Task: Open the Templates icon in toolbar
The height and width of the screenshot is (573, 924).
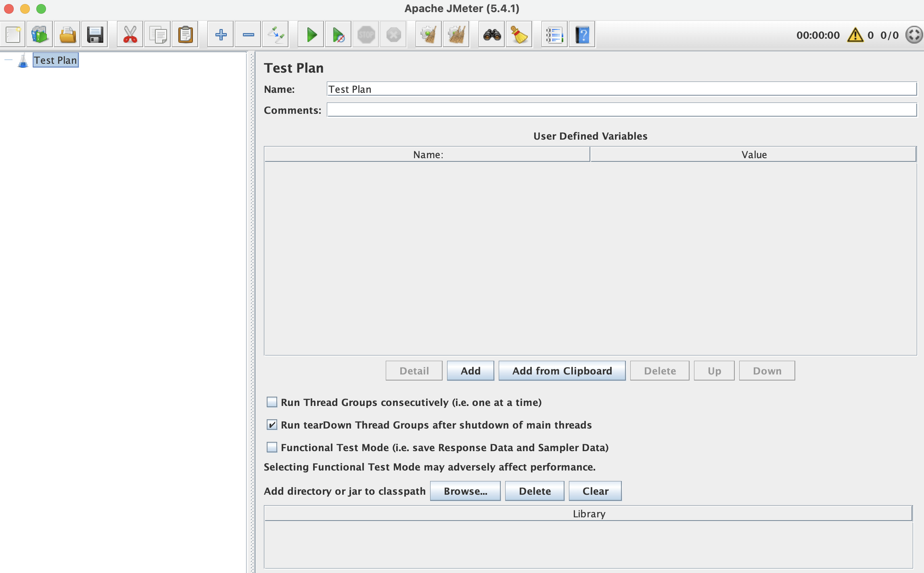Action: point(40,35)
